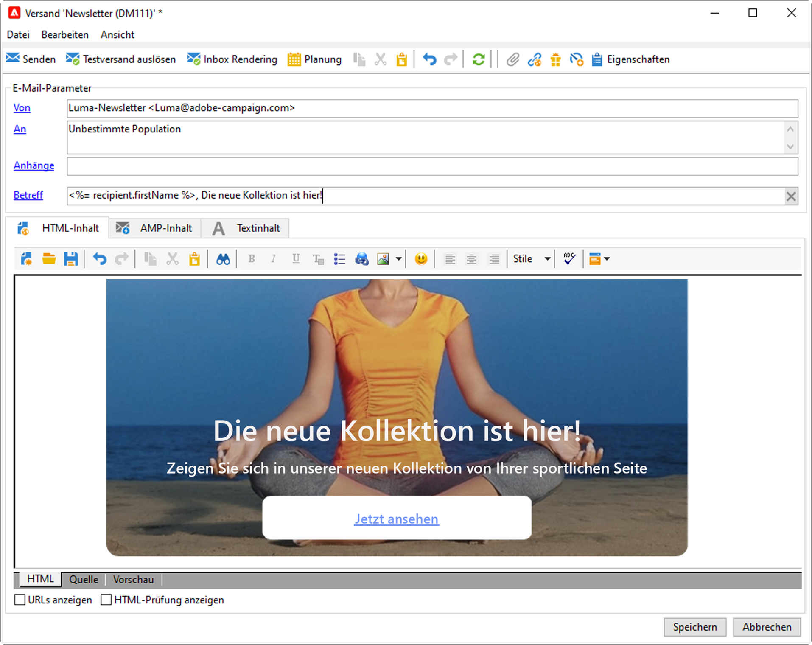Select the Quelle tab
Image resolution: width=812 pixels, height=645 pixels.
pos(84,580)
